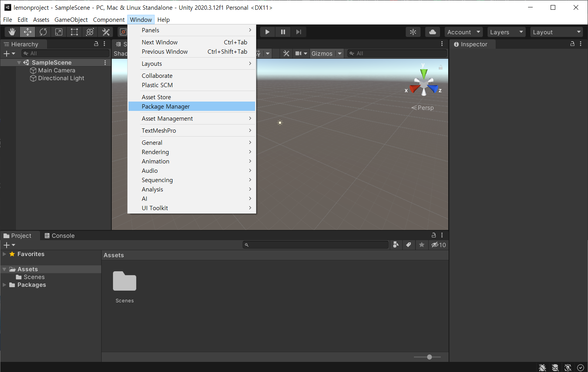Click the Project search field
588x372 pixels.
pos(315,245)
